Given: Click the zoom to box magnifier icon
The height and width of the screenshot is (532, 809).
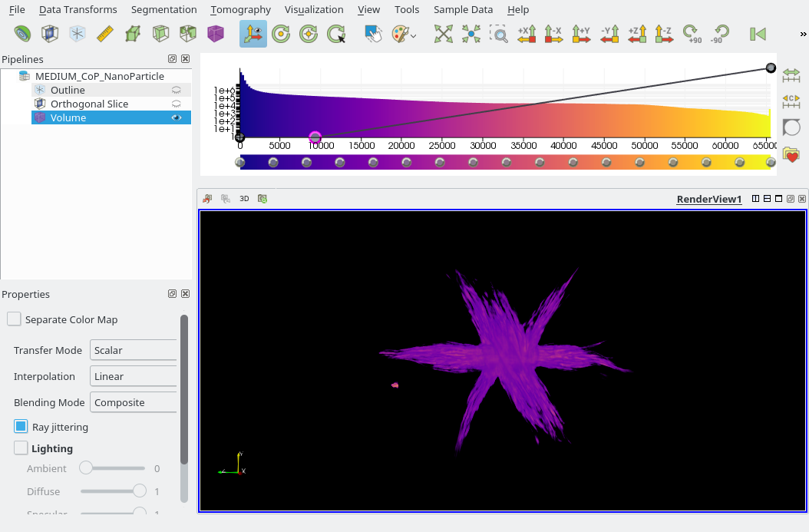Looking at the screenshot, I should pyautogui.click(x=498, y=34).
